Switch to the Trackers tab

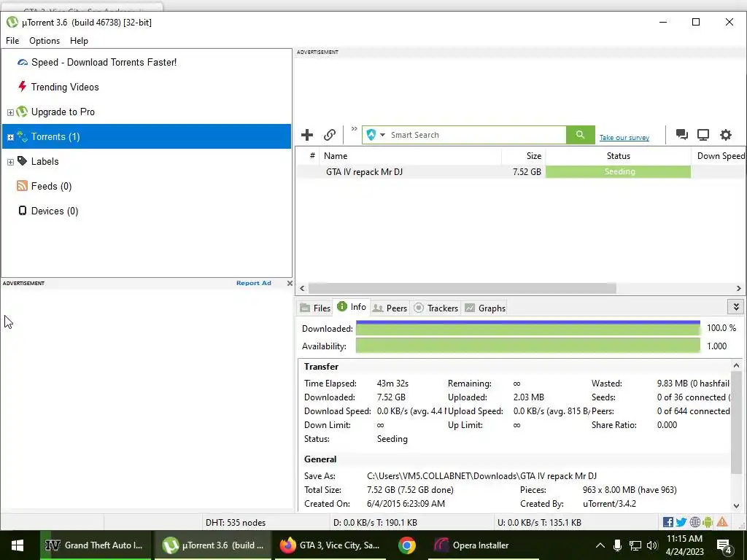436,308
